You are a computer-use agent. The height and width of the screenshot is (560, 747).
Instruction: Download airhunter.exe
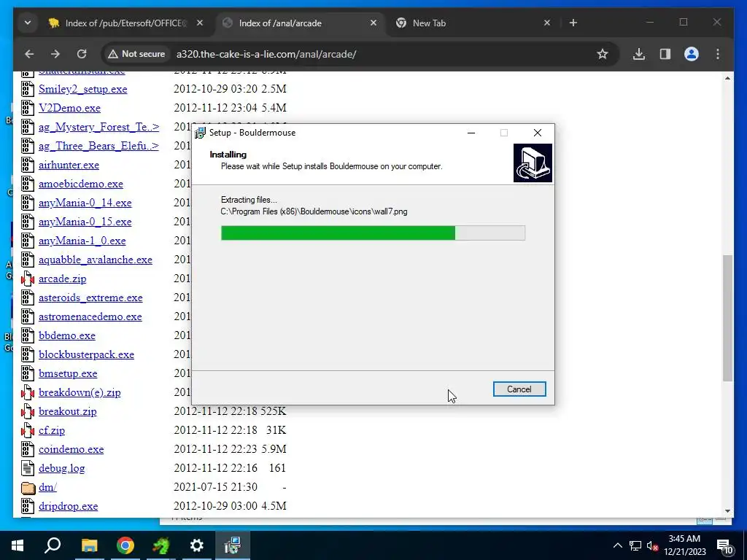[69, 165]
